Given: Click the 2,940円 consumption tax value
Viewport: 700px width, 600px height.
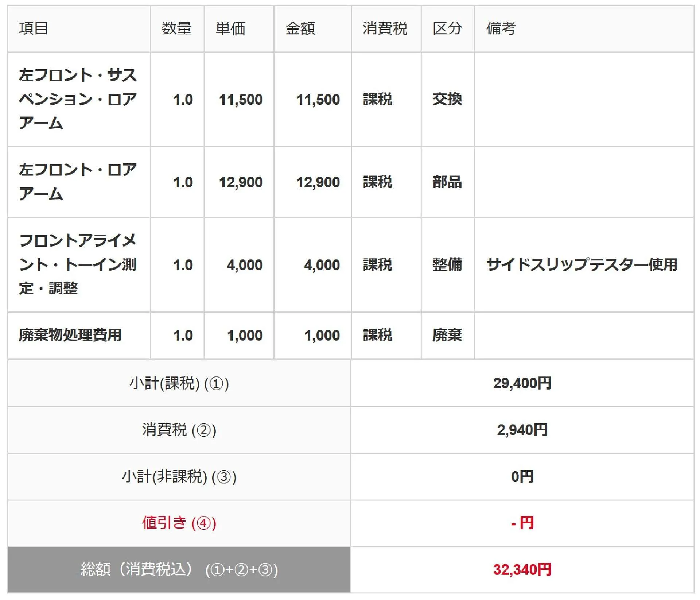Looking at the screenshot, I should [522, 430].
